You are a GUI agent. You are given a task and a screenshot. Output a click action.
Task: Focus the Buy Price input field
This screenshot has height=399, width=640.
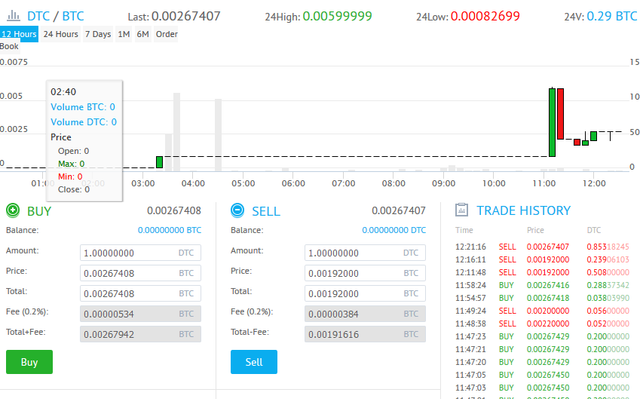tap(140, 273)
